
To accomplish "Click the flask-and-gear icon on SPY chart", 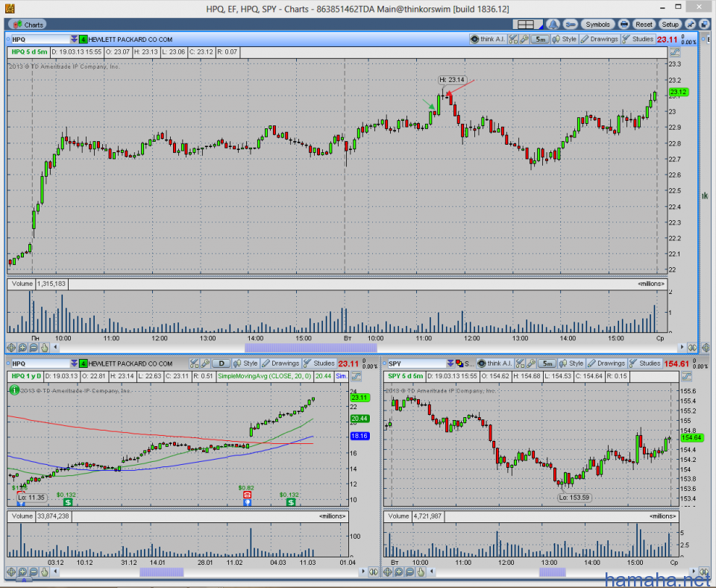I will [x=520, y=363].
